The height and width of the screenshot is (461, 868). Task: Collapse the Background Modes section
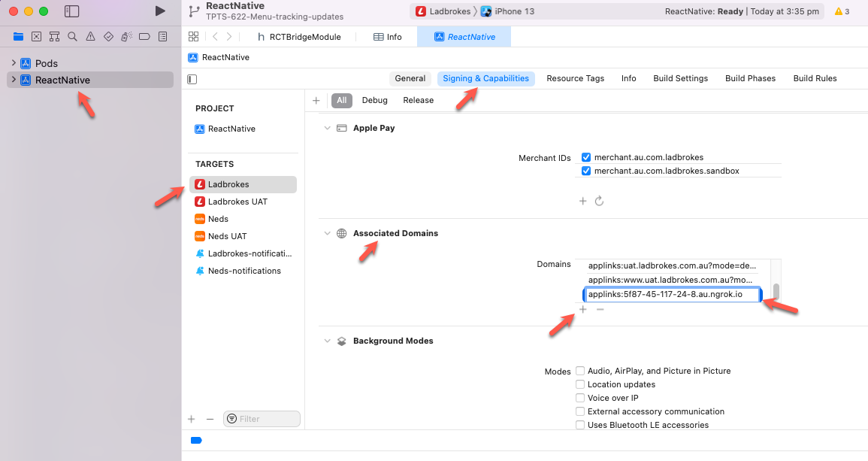[327, 341]
